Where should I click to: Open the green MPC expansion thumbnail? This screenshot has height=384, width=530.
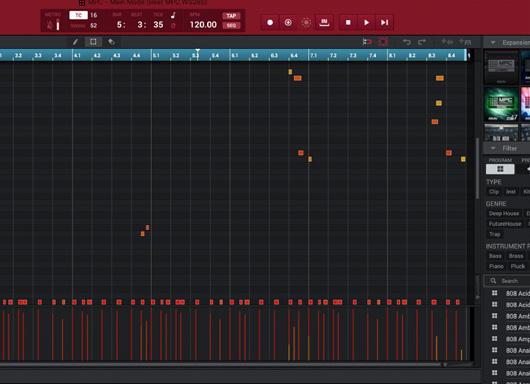(501, 104)
